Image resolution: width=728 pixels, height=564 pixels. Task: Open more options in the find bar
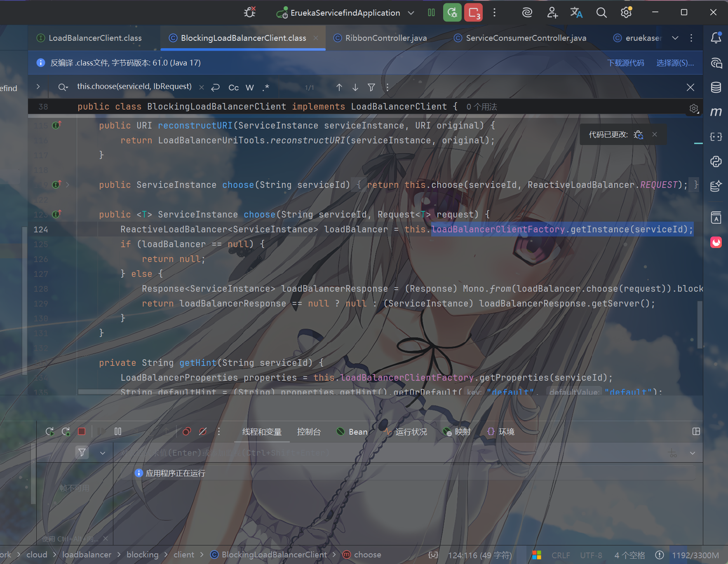387,87
